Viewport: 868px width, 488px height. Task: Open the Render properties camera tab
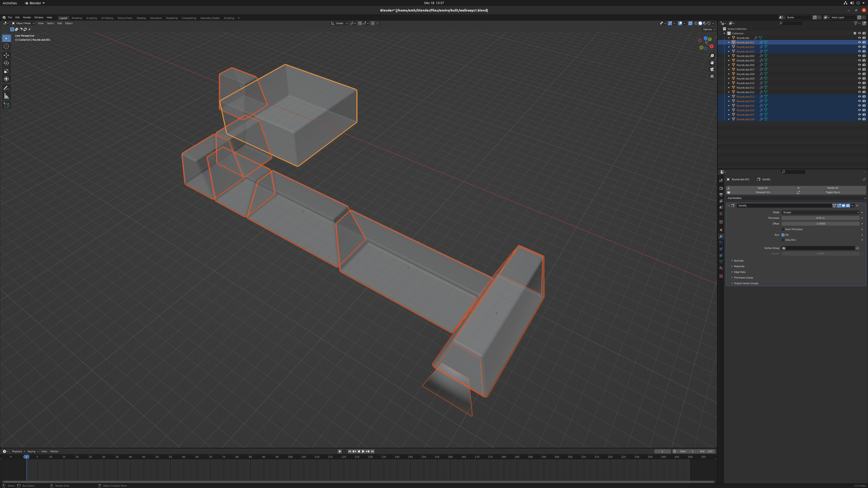[721, 188]
